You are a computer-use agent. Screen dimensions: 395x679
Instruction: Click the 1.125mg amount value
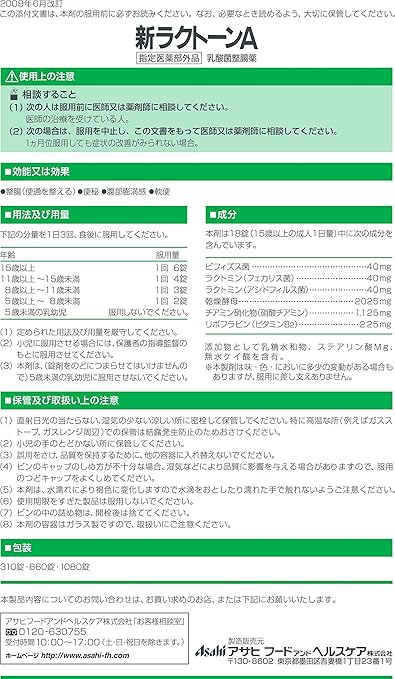click(x=373, y=312)
